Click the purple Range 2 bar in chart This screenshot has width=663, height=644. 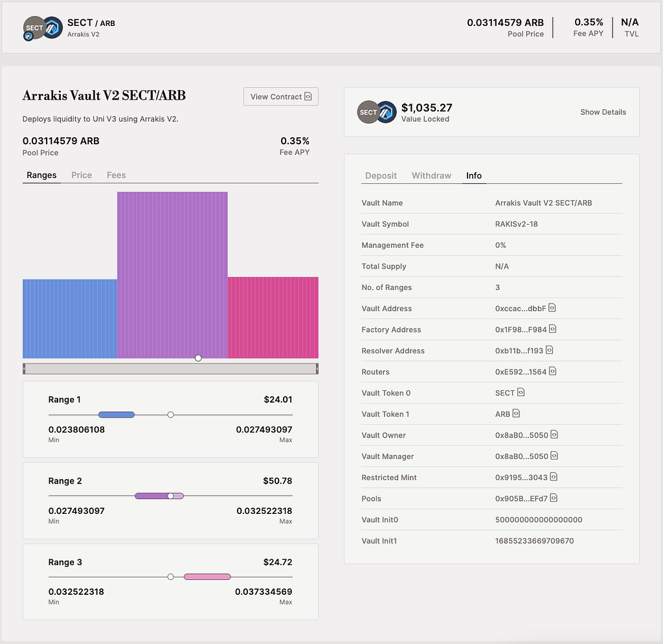coord(172,275)
